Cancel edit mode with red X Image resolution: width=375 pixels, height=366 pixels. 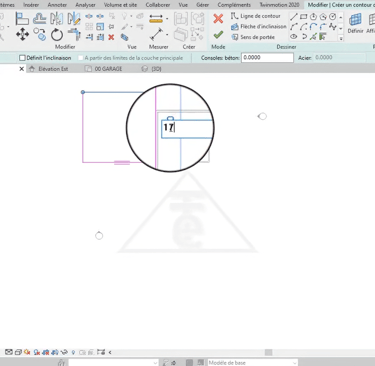click(218, 18)
